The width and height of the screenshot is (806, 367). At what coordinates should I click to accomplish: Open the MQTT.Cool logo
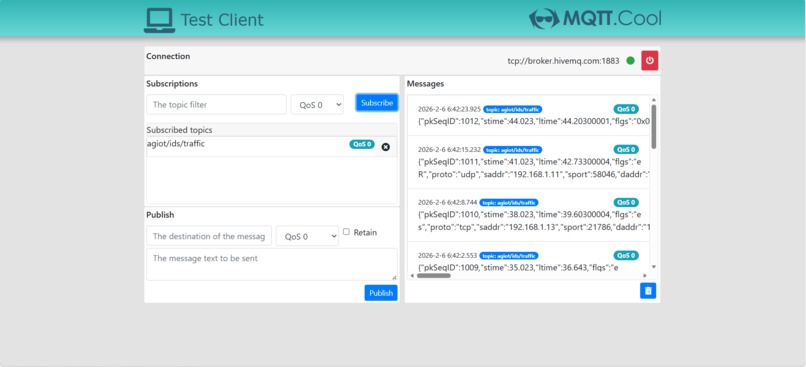pyautogui.click(x=595, y=19)
